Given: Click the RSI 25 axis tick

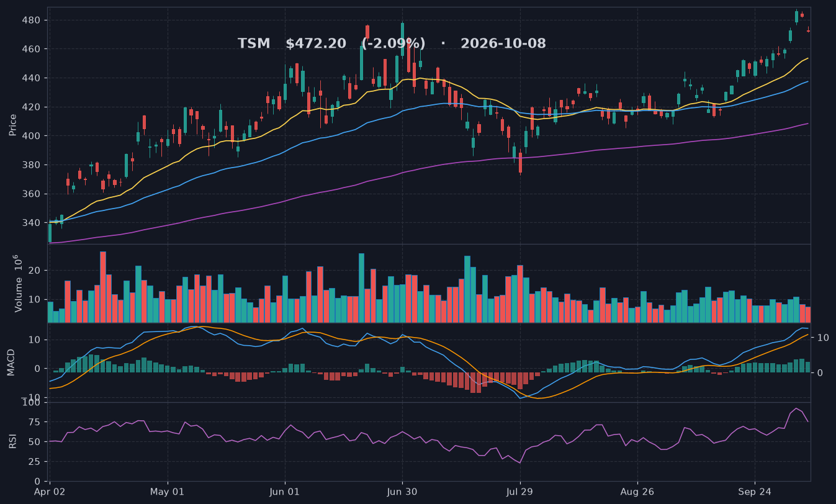Looking at the screenshot, I should click(x=34, y=461).
